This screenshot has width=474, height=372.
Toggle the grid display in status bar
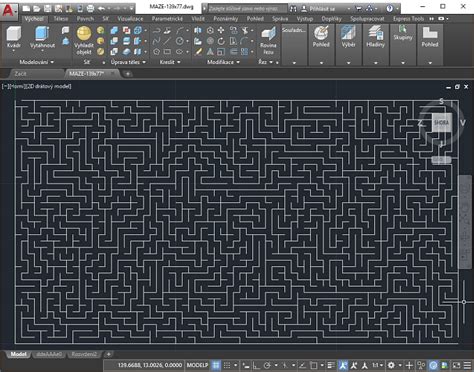(216, 365)
